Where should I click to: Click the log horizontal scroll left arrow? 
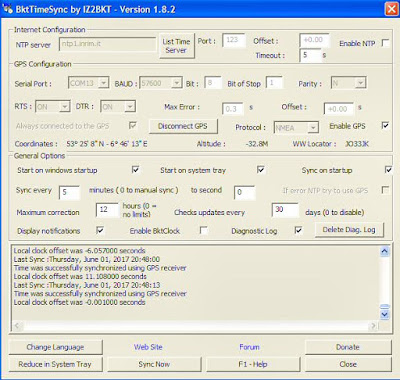click(18, 326)
